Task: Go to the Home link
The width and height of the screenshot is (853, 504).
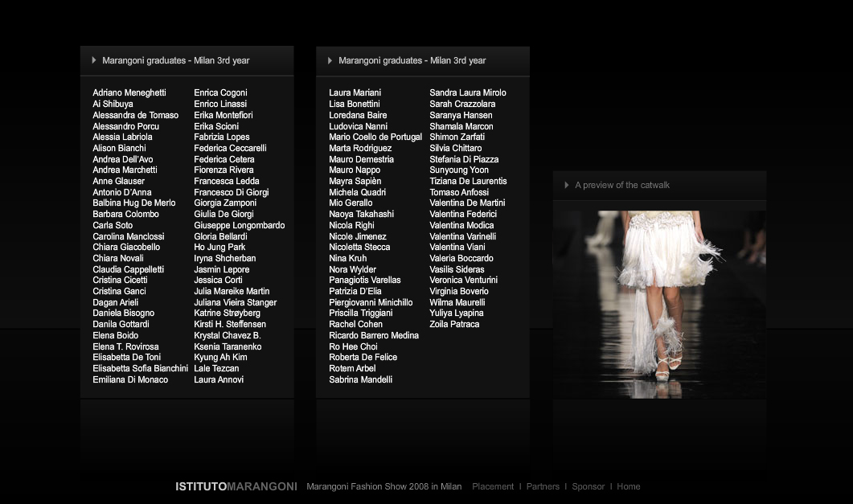Action: click(629, 486)
